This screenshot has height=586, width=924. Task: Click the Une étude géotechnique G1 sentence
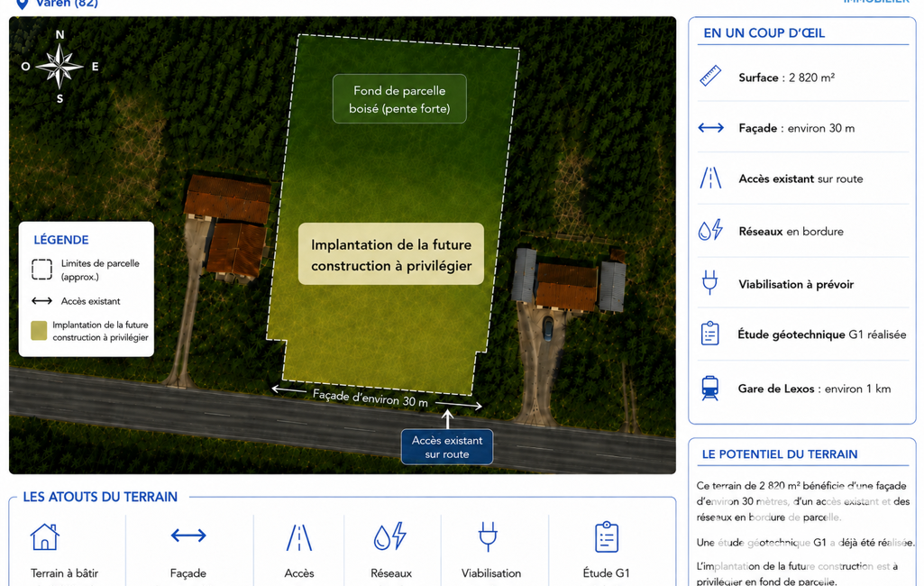point(806,543)
